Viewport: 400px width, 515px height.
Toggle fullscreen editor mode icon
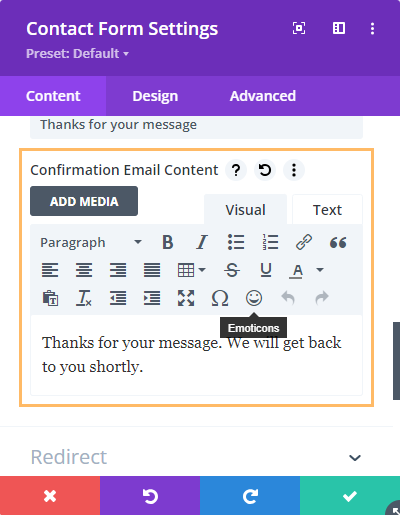pyautogui.click(x=186, y=298)
